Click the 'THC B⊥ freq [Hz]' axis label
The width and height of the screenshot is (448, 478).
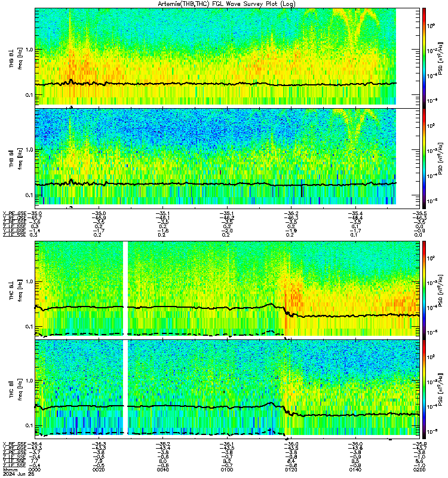pos(16,290)
